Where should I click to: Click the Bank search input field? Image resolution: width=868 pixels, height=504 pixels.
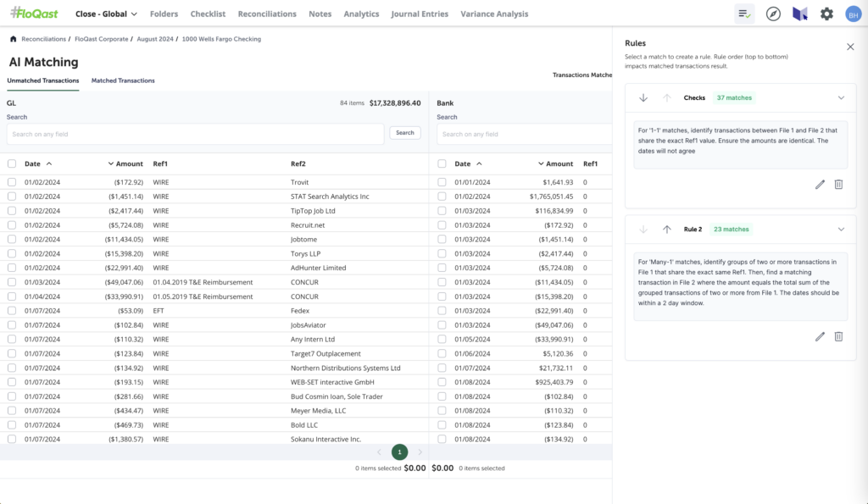tap(524, 134)
